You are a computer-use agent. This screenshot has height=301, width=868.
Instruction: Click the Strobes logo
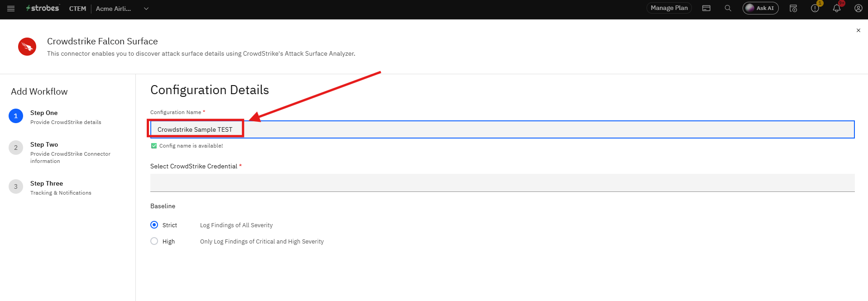(43, 8)
